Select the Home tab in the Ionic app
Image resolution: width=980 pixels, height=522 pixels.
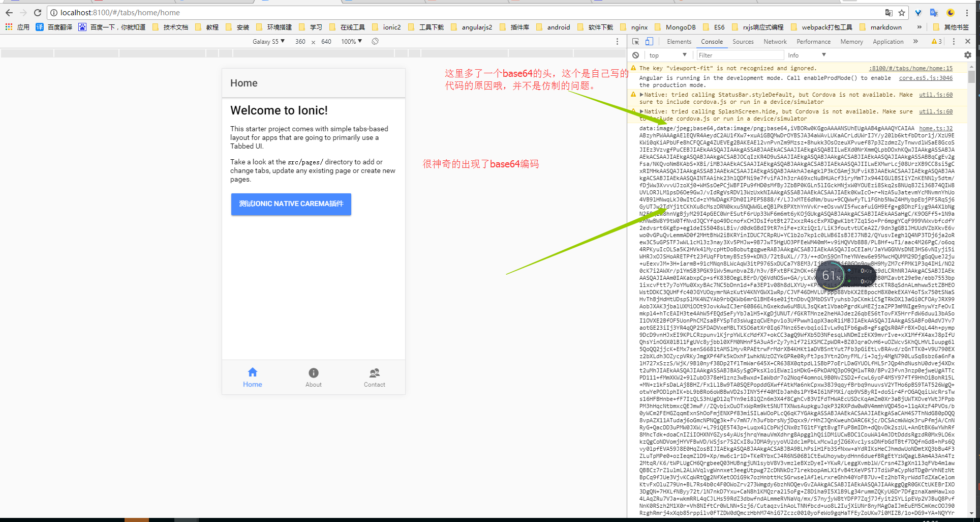[253, 378]
